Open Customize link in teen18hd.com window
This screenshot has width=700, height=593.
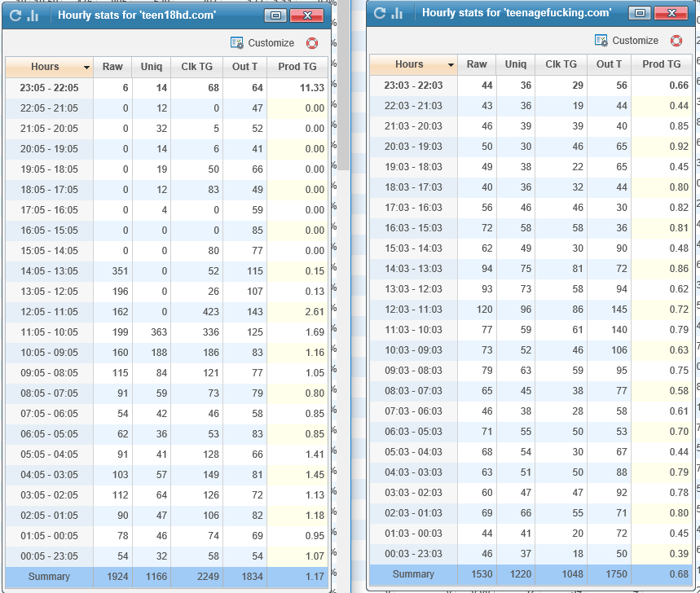(x=271, y=43)
